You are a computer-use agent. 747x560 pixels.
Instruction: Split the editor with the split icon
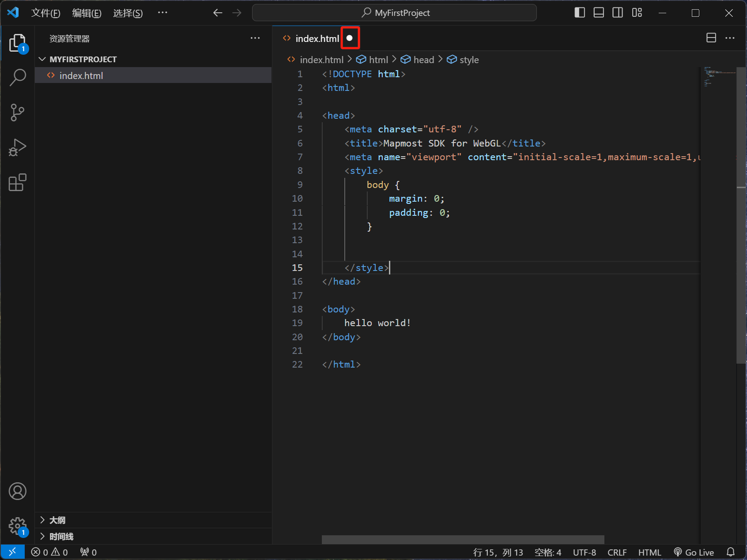click(711, 38)
